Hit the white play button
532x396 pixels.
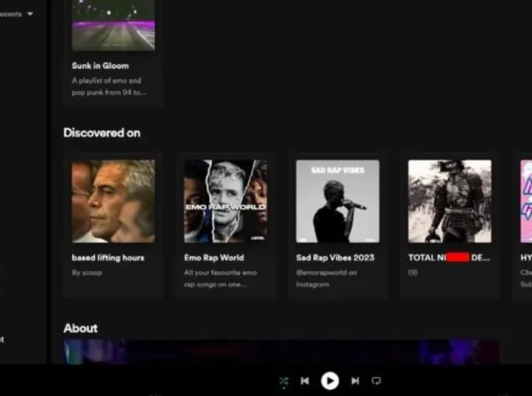coord(329,381)
